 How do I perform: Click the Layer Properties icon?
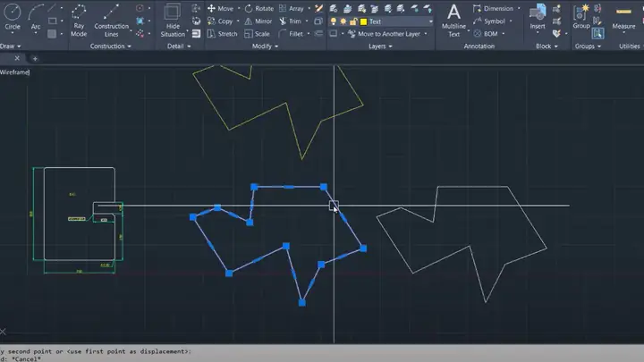click(334, 8)
